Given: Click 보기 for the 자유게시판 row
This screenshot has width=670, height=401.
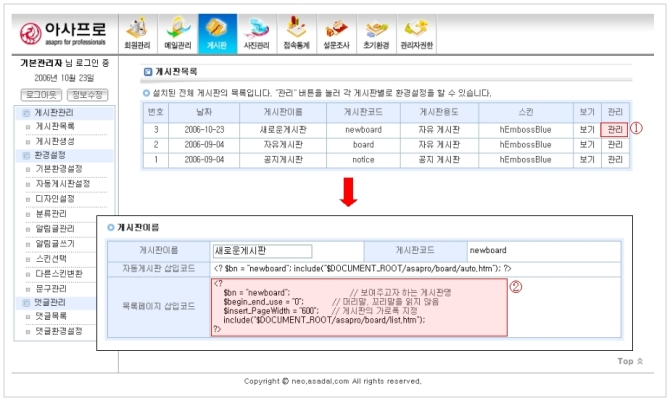Looking at the screenshot, I should pyautogui.click(x=587, y=145).
